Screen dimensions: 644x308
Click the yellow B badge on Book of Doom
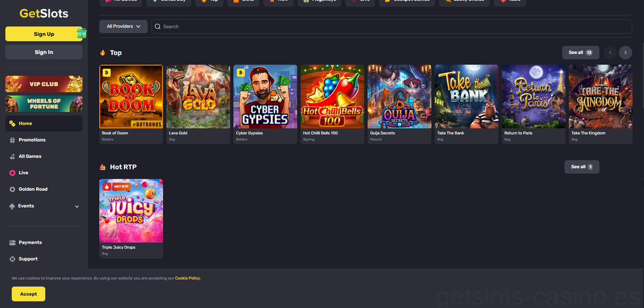106,72
